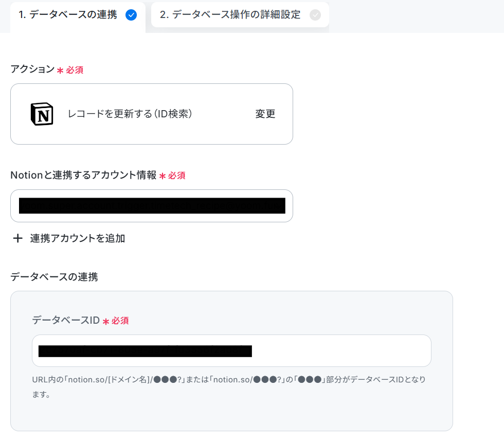Click the redacted database ID value
Viewport: 504px width, 440px height.
[x=145, y=351]
